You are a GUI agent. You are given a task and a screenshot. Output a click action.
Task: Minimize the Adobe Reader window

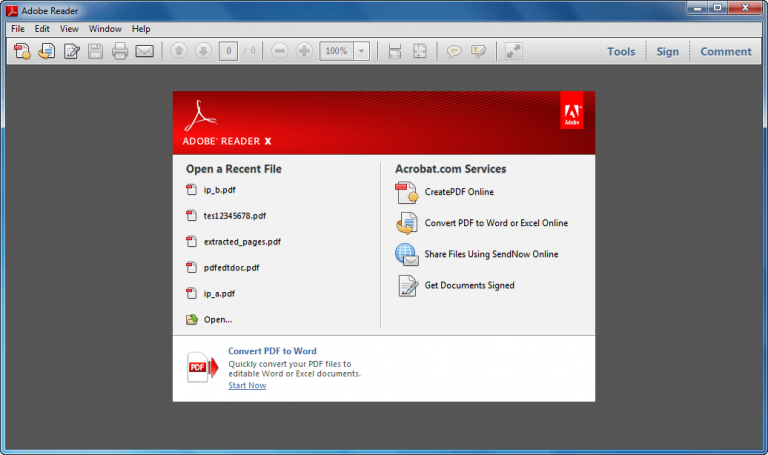[697, 8]
